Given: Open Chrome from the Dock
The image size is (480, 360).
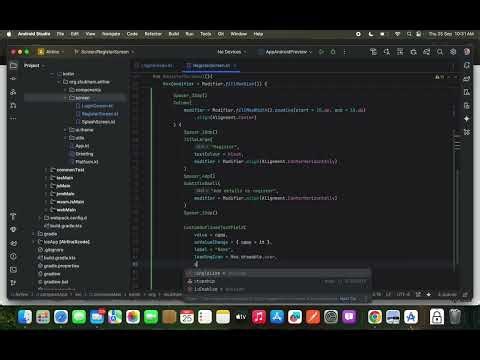Looking at the screenshot, I should tap(375, 317).
